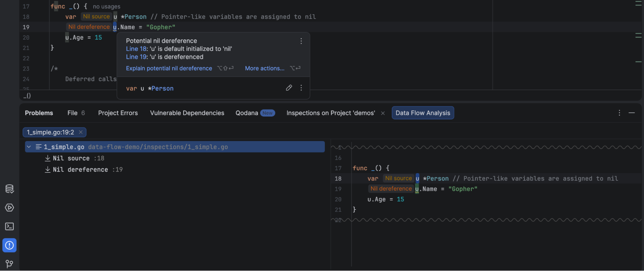Open the Database tool window icon
The height and width of the screenshot is (271, 644).
pyautogui.click(x=9, y=189)
